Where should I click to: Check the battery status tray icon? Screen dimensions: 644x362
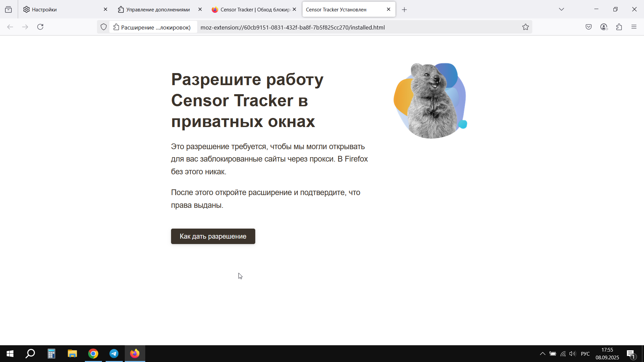tap(553, 354)
